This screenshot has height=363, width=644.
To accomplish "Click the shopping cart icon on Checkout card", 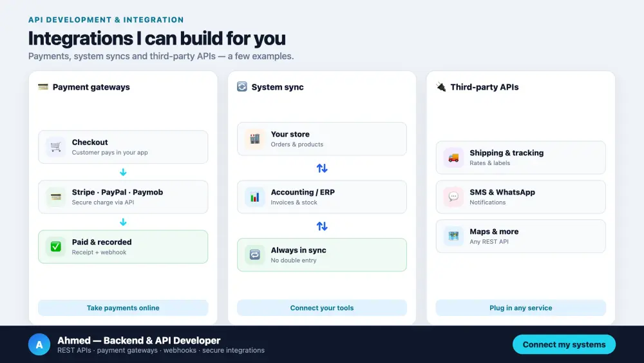I will click(55, 147).
